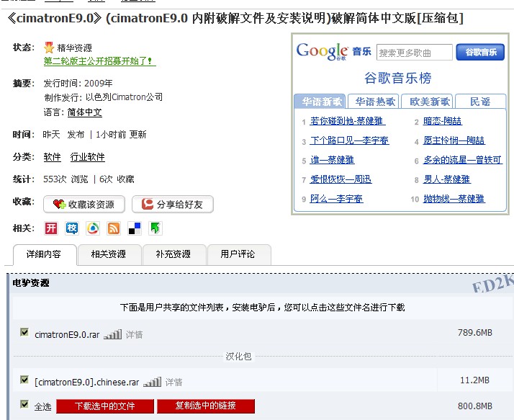514x420 pixels.
Task: Select the 欧美新歌 music tab
Action: (427, 102)
